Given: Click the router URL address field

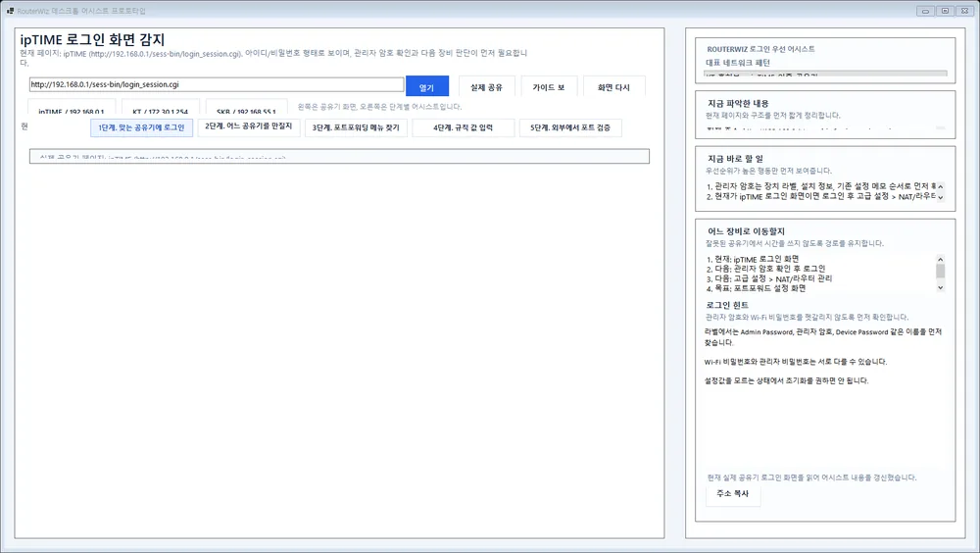Looking at the screenshot, I should pos(217,84).
